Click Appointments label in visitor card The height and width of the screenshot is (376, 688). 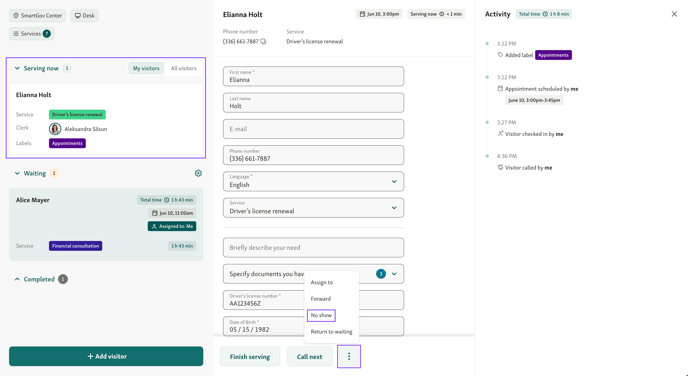point(67,143)
